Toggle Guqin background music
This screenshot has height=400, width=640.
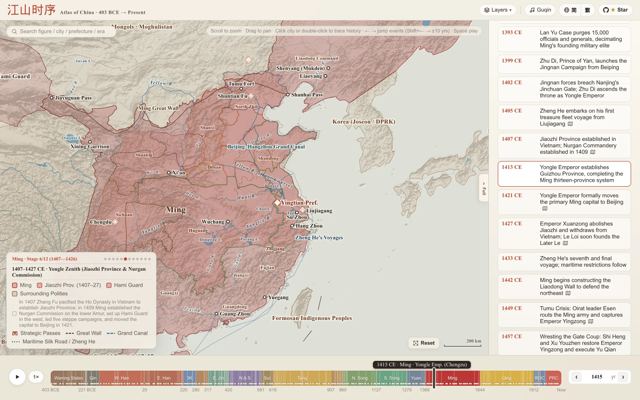(540, 10)
